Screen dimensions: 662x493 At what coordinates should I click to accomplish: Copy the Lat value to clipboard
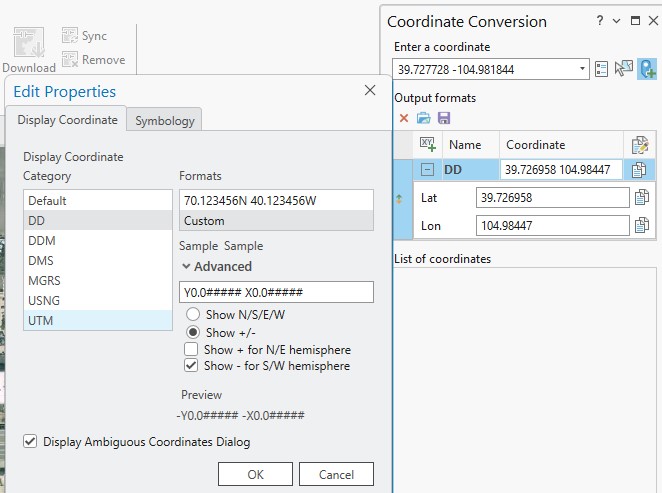(642, 197)
